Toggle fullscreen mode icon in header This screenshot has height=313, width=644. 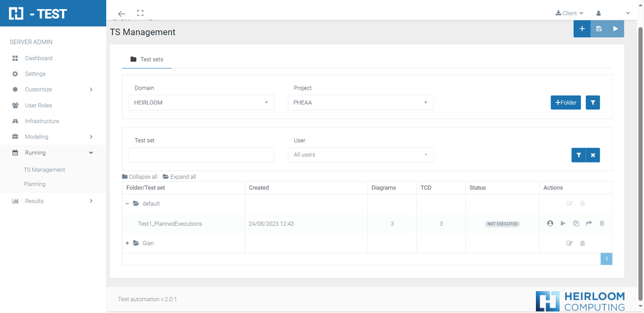(140, 13)
